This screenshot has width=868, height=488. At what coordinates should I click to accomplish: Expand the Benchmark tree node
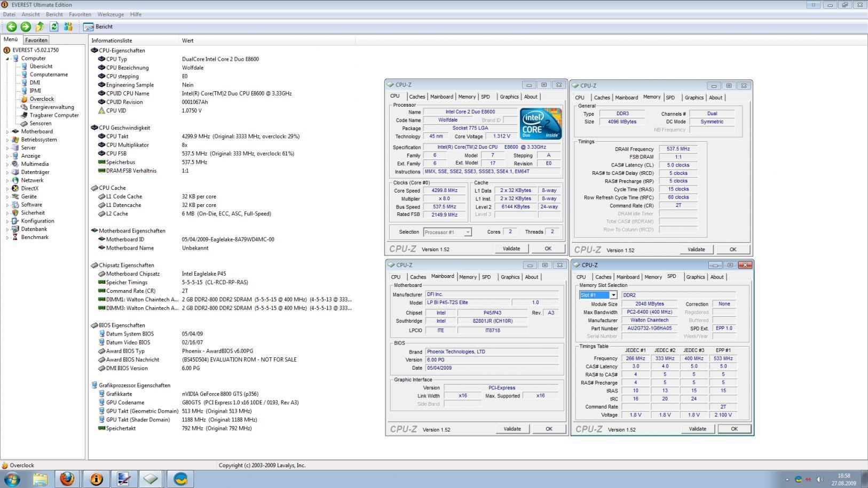point(7,238)
